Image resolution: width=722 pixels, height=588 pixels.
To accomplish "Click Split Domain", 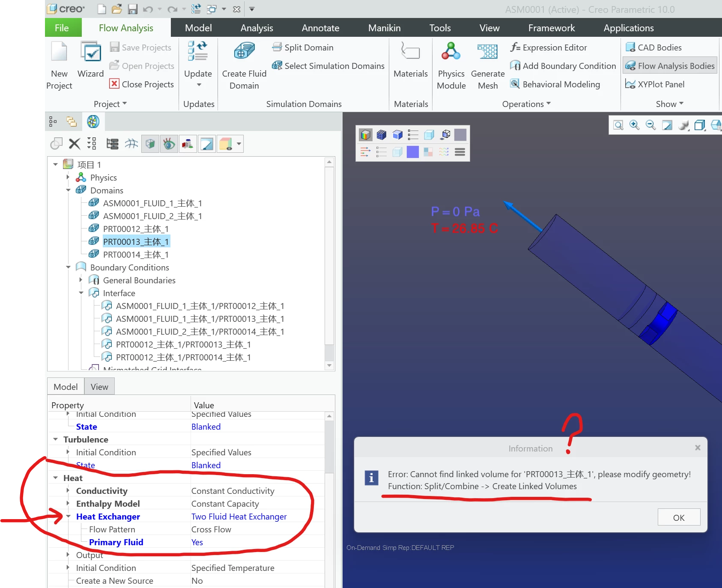I will coord(303,48).
